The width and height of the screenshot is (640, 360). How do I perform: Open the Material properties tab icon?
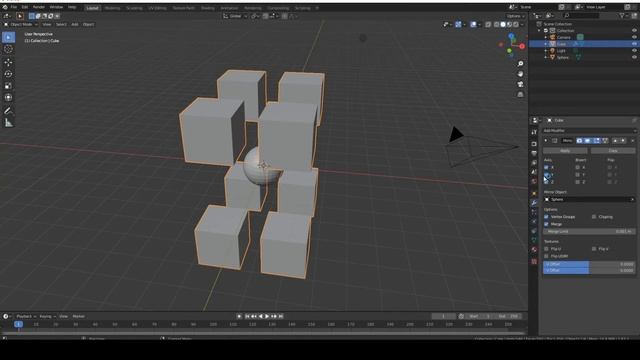point(534,250)
